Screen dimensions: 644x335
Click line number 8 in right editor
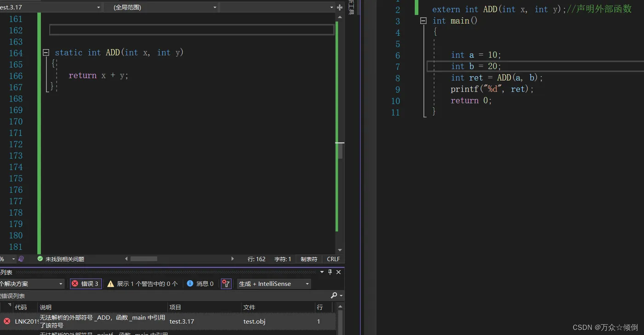click(397, 78)
